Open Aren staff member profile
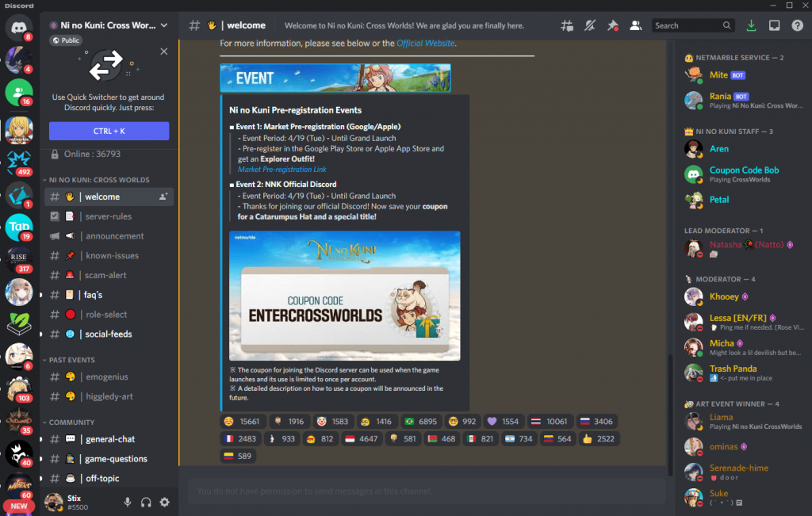This screenshot has height=516, width=812. click(x=743, y=149)
